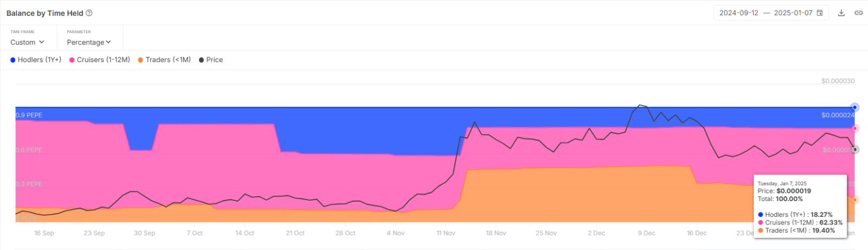
Task: Click the blue Hodlers data point marker
Action: 855,107
